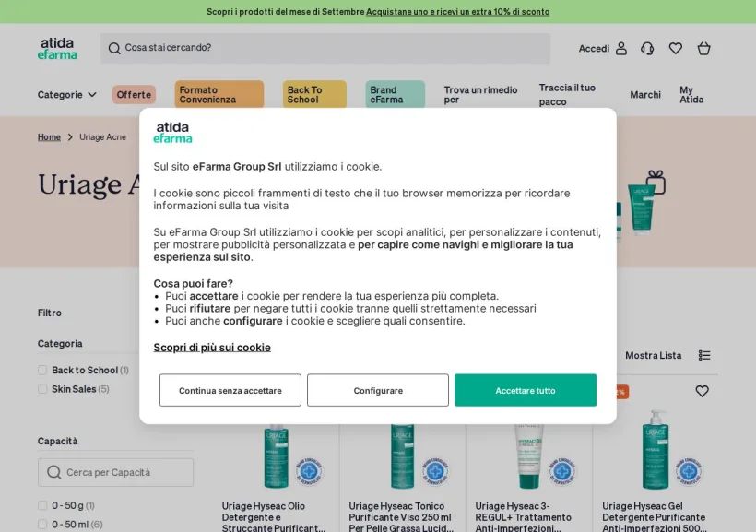756x532 pixels.
Task: Open Back To School menu item
Action: [314, 95]
